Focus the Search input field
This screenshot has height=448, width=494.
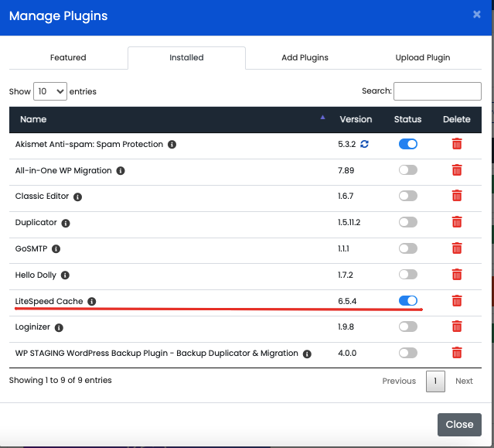pyautogui.click(x=438, y=91)
